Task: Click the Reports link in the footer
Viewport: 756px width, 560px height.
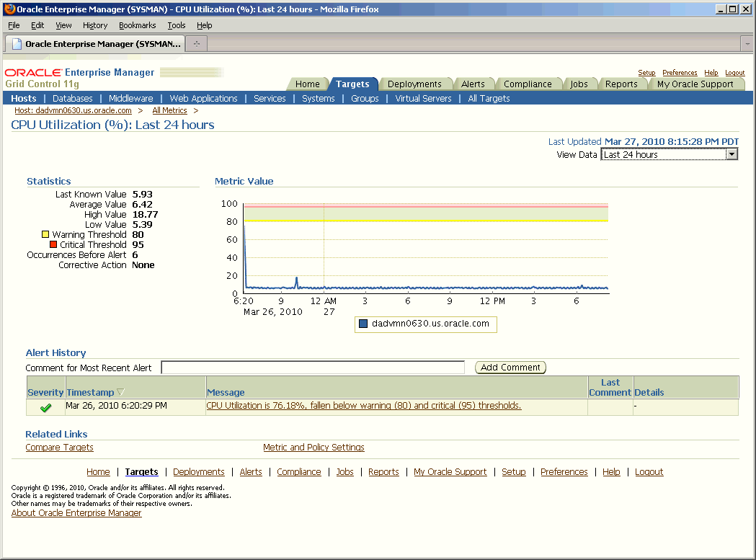Action: click(384, 472)
